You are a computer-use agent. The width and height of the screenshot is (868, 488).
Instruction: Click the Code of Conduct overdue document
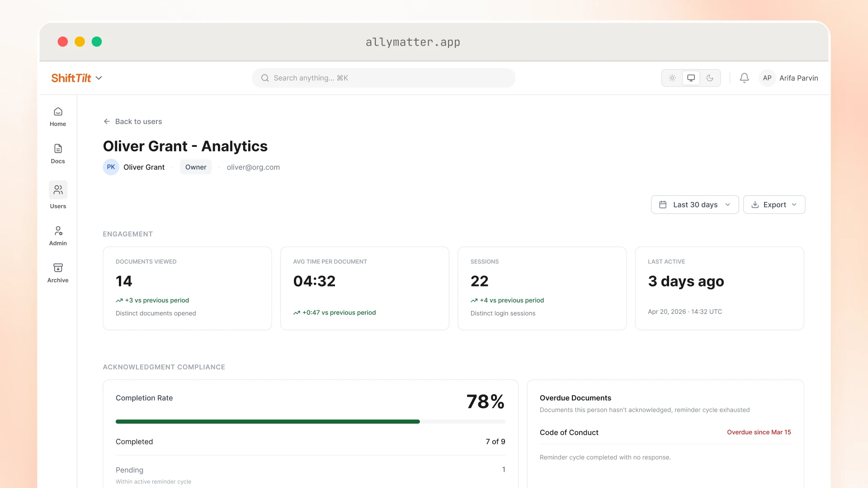click(569, 432)
